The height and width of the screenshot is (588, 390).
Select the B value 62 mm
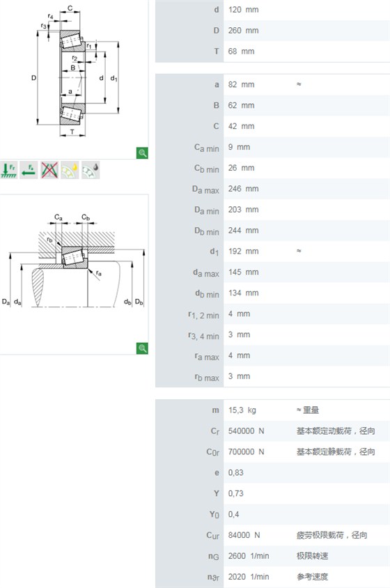pyautogui.click(x=241, y=105)
